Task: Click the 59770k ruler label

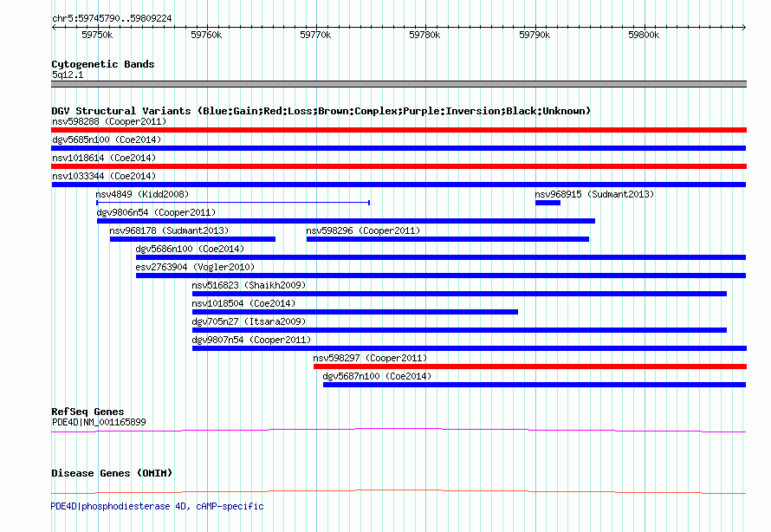Action: coord(315,35)
